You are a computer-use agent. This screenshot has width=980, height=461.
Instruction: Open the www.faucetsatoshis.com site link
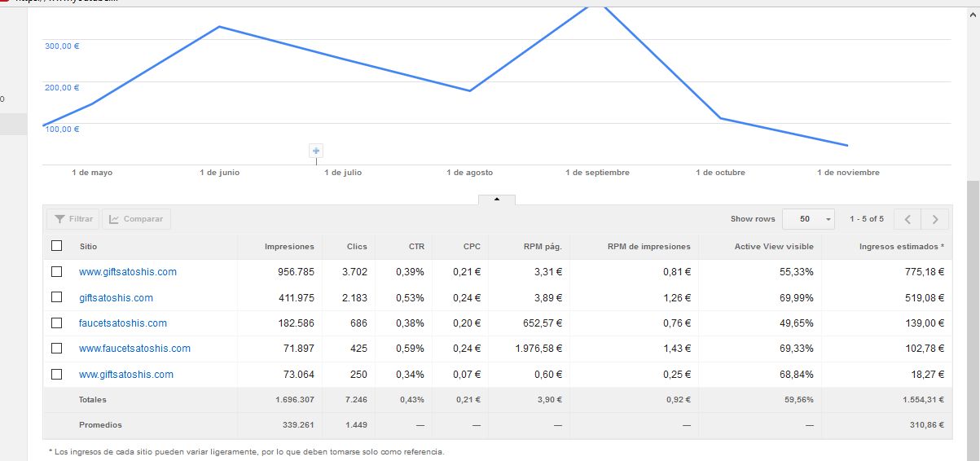[134, 349]
